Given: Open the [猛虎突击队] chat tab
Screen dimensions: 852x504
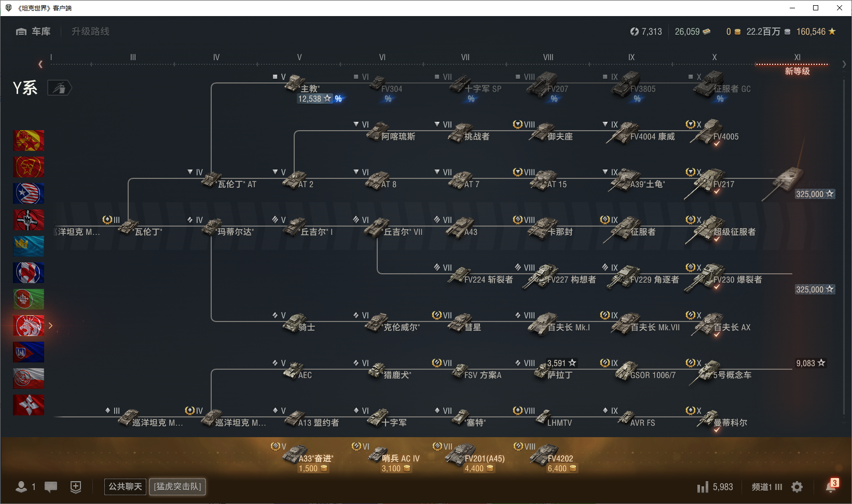Looking at the screenshot, I should 178,486.
